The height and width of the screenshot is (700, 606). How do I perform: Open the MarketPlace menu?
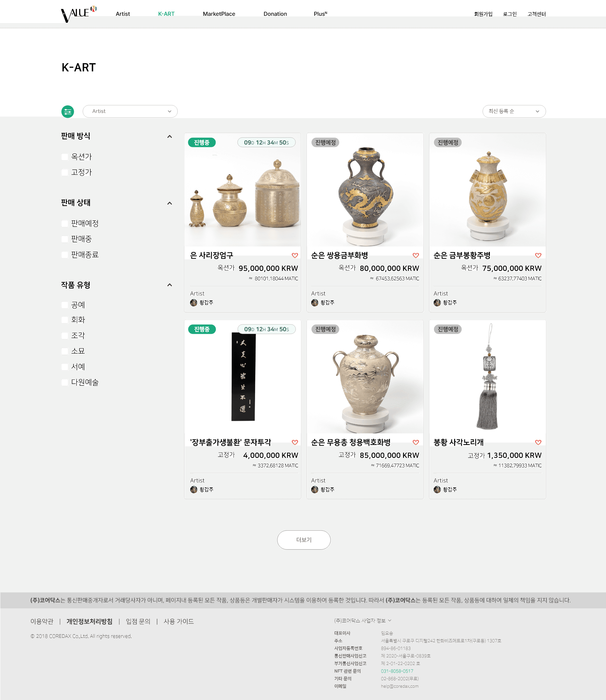click(x=219, y=14)
